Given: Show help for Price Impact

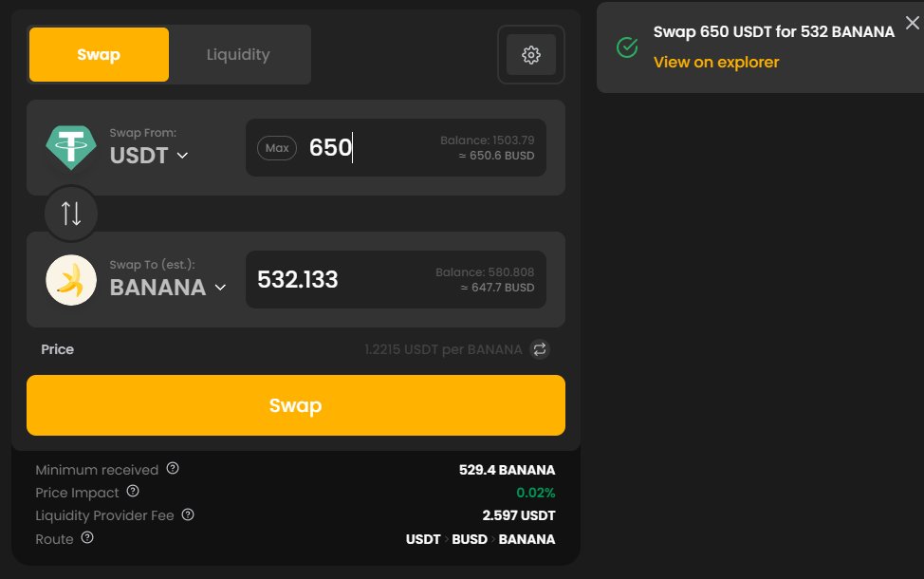Looking at the screenshot, I should click(133, 491).
